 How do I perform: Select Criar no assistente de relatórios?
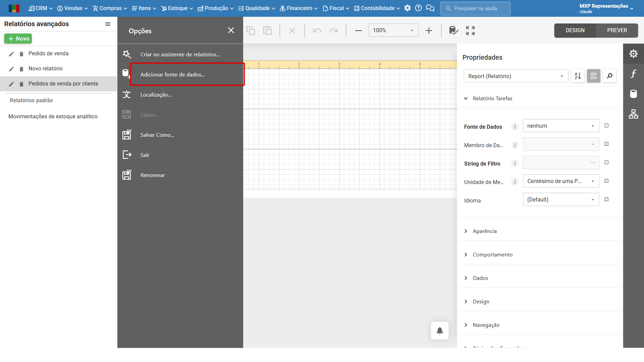click(x=180, y=54)
